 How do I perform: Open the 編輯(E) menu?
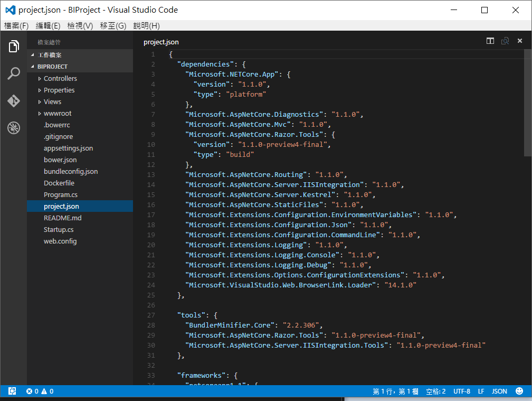coord(48,26)
